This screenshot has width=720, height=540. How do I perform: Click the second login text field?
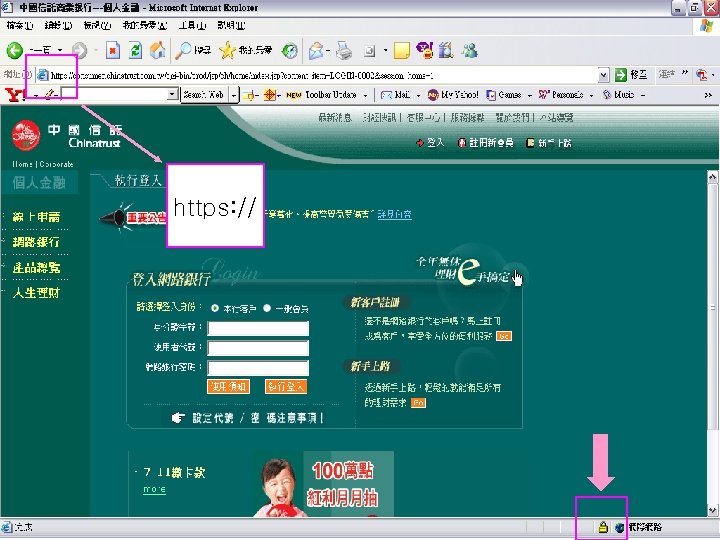pos(258,348)
